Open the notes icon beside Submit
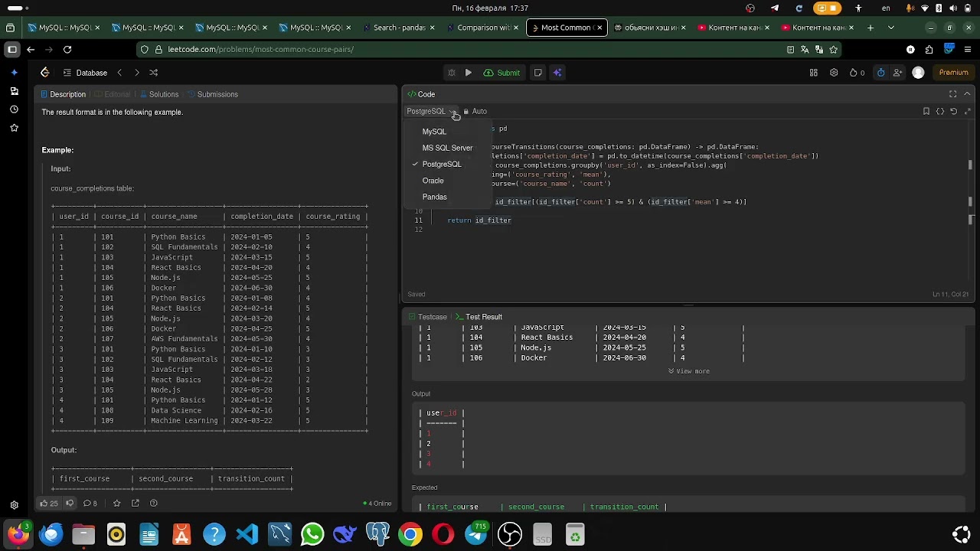 [x=537, y=73]
